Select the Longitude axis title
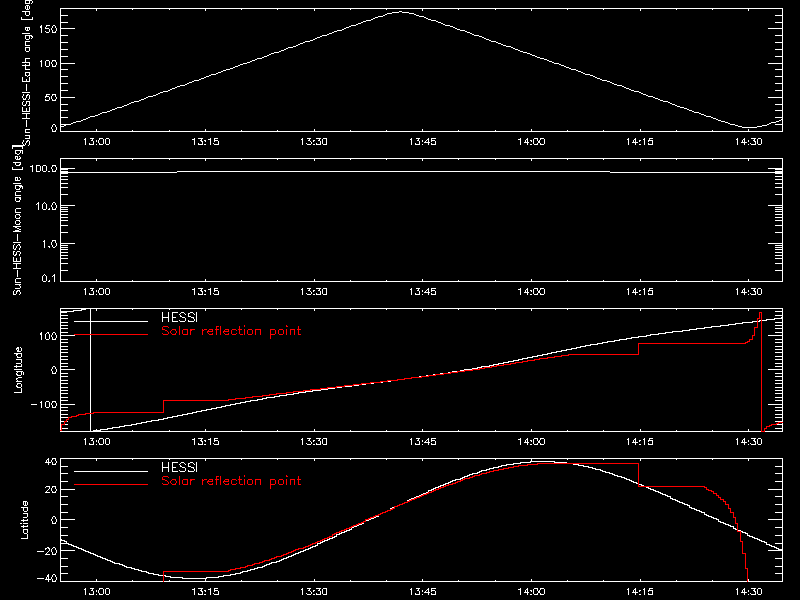 pyautogui.click(x=18, y=370)
